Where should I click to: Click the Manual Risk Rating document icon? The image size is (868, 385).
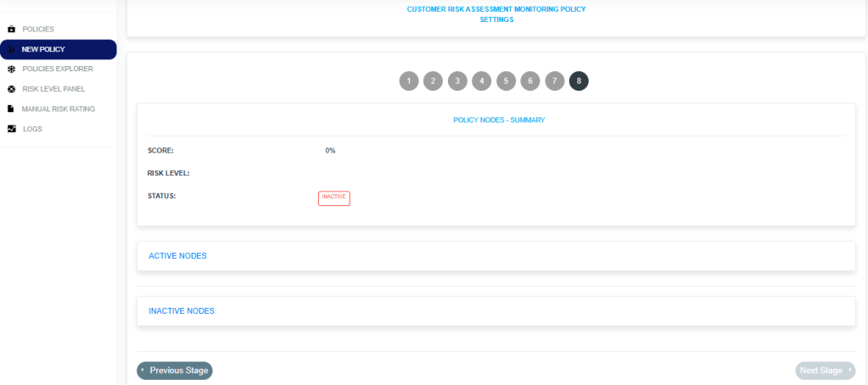(x=11, y=109)
